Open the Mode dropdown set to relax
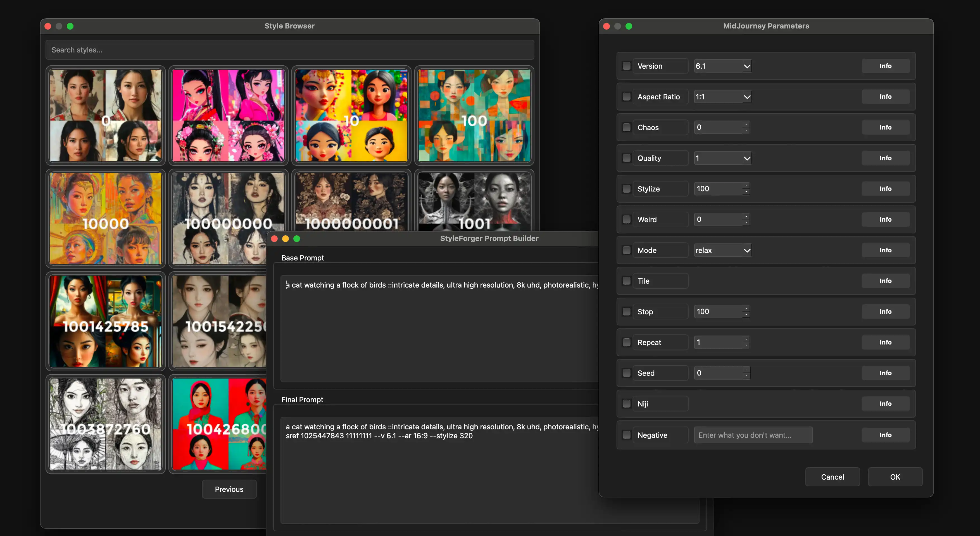Screen dimensions: 980x536 [722, 250]
